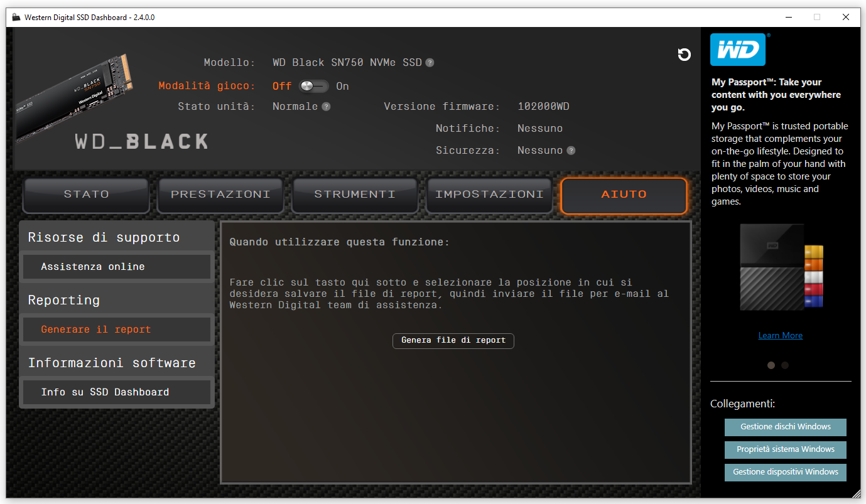Set game mode to On

coord(342,86)
